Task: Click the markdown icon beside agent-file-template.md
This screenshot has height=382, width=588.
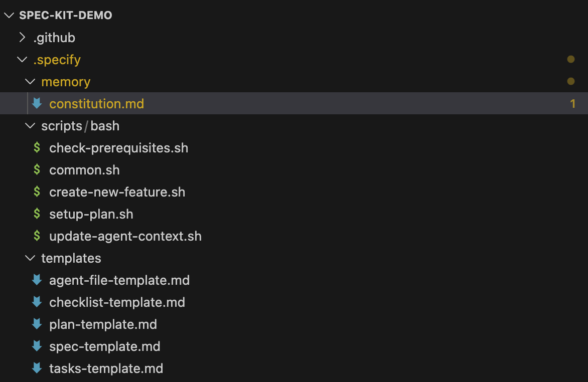Action: pyautogui.click(x=37, y=280)
